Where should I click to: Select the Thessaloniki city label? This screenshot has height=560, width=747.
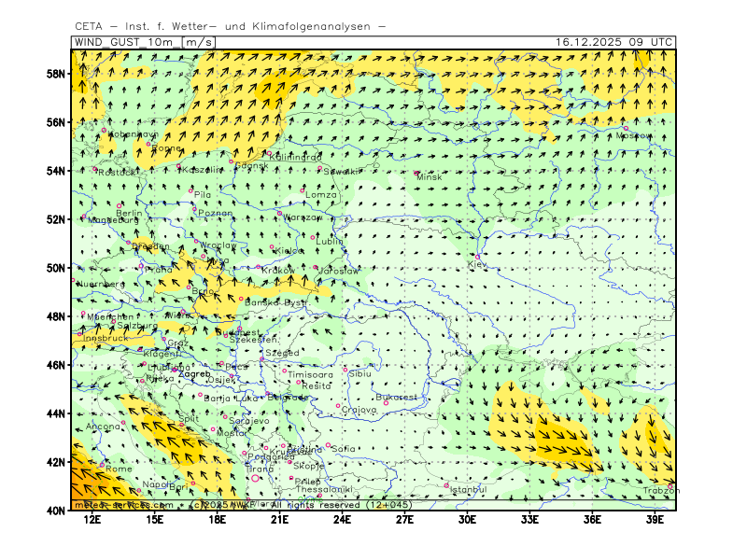click(325, 489)
